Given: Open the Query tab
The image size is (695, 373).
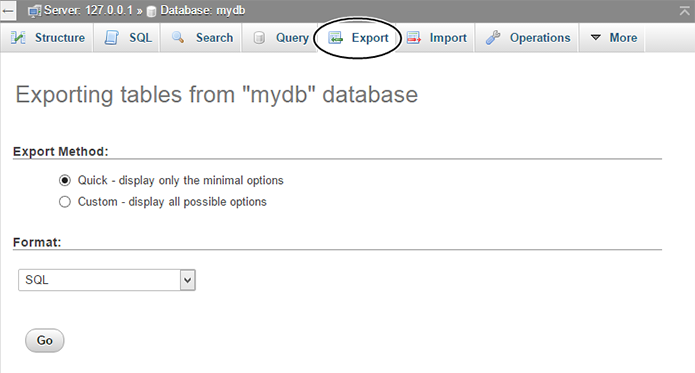Looking at the screenshot, I should tap(281, 38).
